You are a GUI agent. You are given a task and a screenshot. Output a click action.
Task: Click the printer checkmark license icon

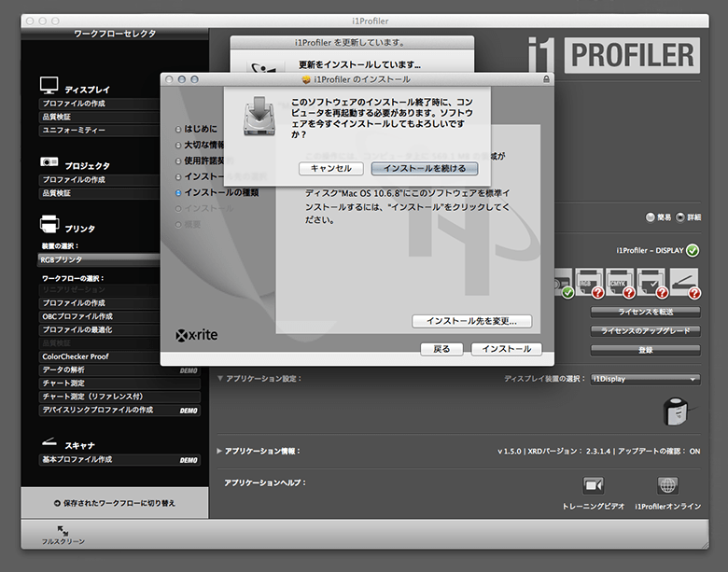tap(652, 283)
